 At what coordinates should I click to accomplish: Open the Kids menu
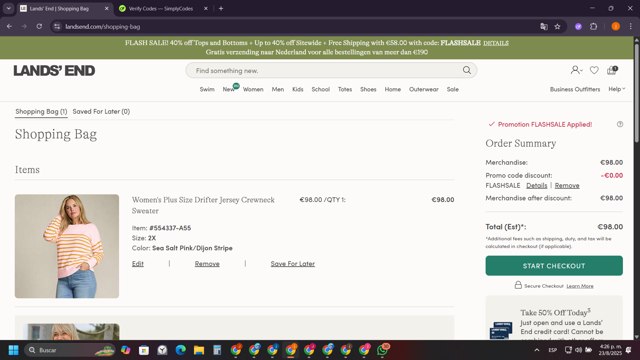click(x=298, y=89)
